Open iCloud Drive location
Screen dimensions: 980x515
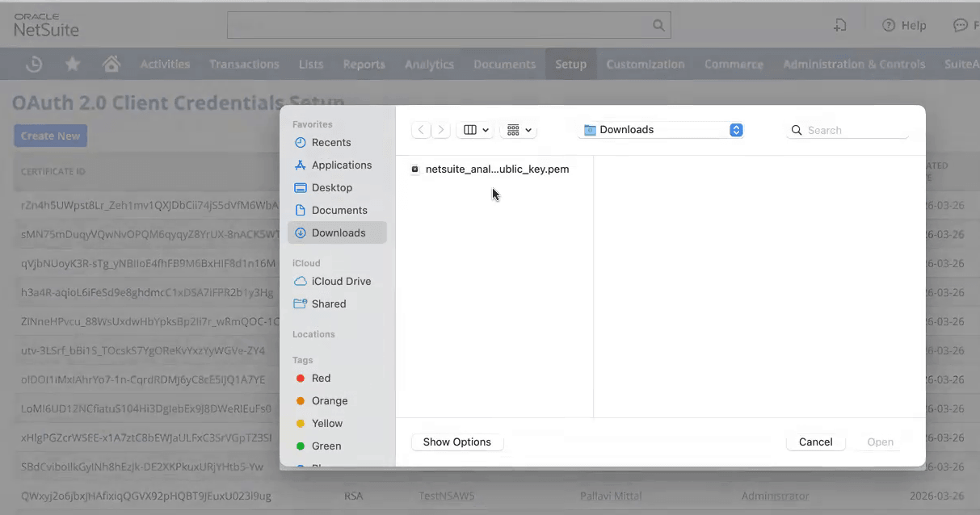click(x=341, y=281)
